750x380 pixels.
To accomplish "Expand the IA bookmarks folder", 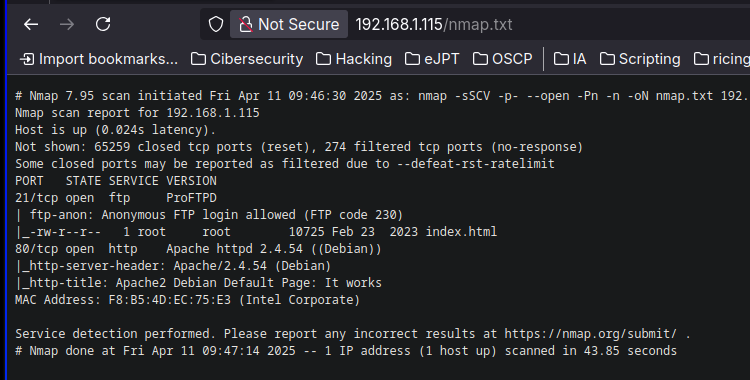I will pos(570,59).
